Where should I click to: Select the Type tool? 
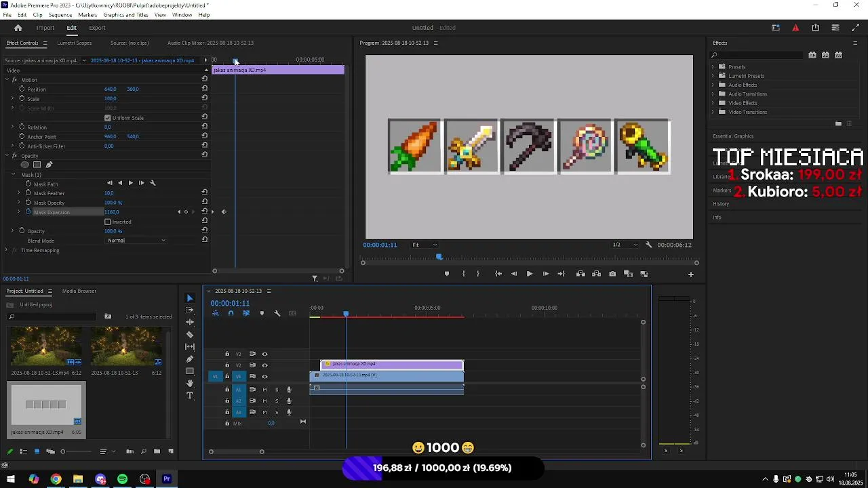(190, 396)
